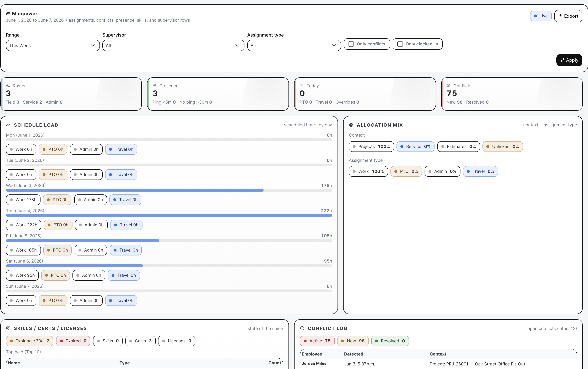Filter conflict log by New 98
This screenshot has height=369, width=588.
click(353, 341)
